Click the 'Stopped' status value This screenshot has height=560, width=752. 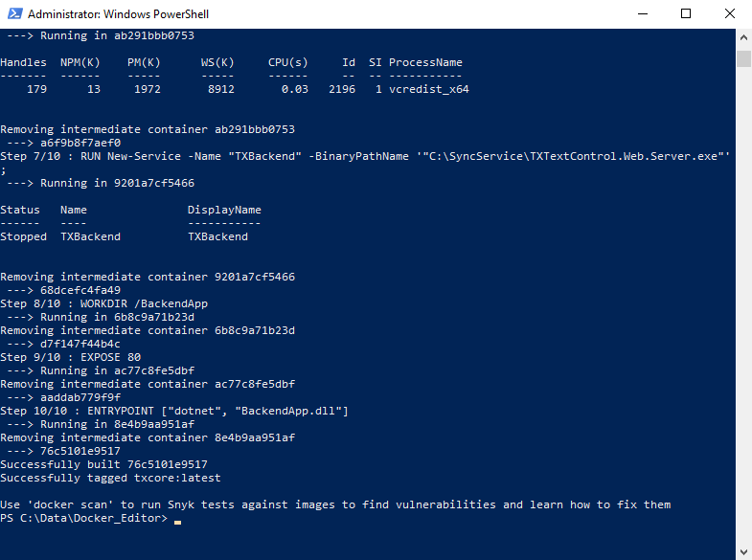pyautogui.click(x=24, y=236)
